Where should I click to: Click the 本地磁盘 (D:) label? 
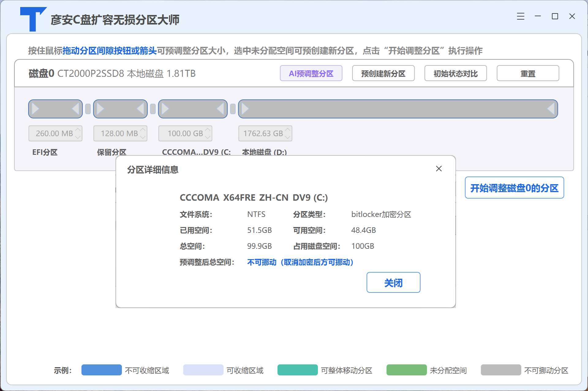coord(264,152)
